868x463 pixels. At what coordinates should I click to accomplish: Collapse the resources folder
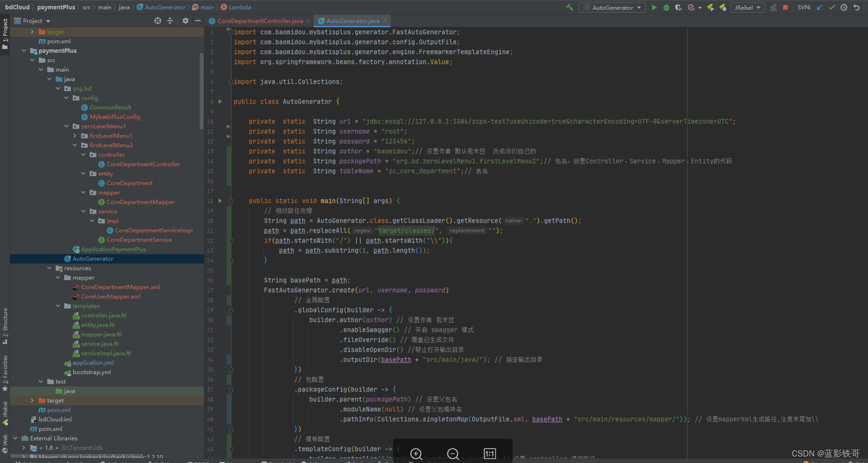coord(50,268)
